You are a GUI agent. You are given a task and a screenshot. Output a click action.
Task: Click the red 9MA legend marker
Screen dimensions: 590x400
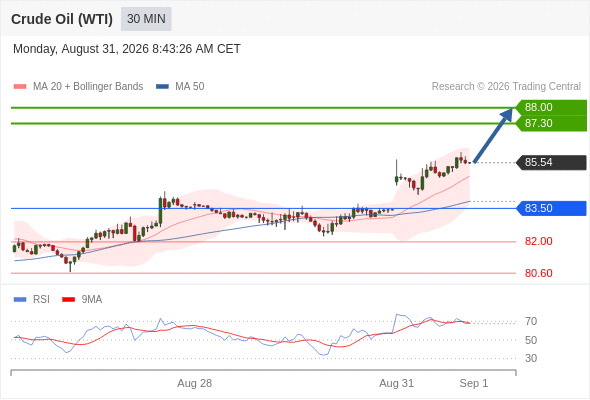[68, 300]
